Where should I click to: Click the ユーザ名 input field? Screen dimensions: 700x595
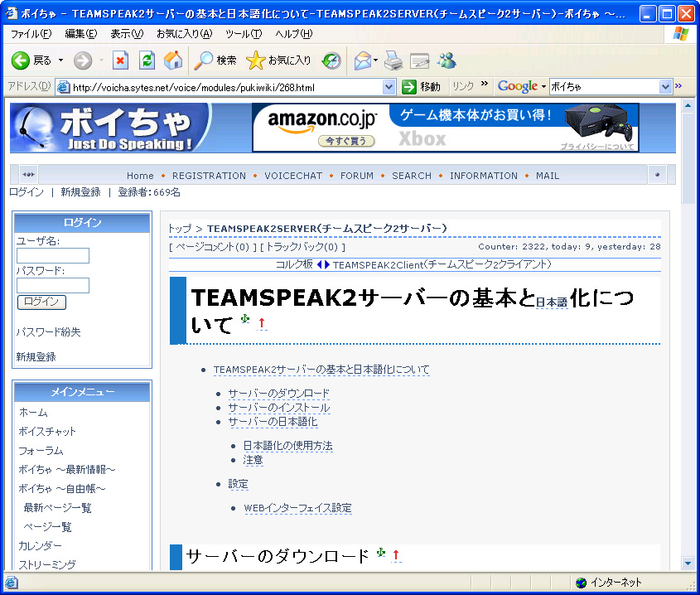click(x=53, y=255)
